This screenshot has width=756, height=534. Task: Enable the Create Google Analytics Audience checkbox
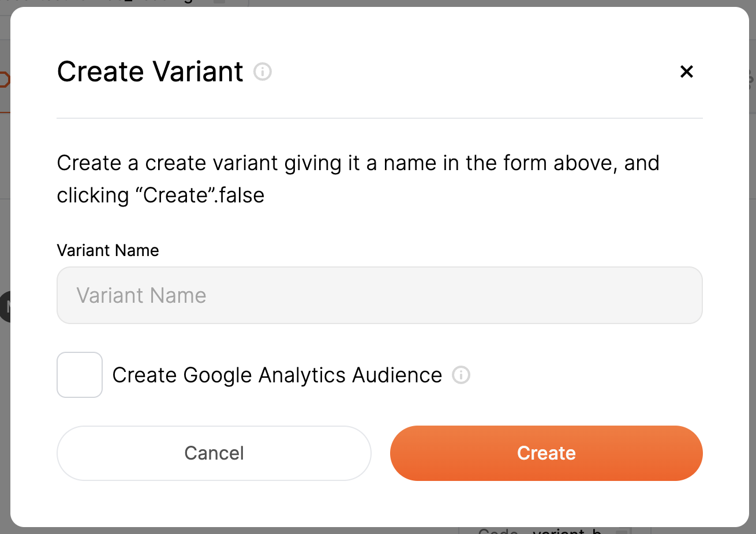tap(80, 375)
